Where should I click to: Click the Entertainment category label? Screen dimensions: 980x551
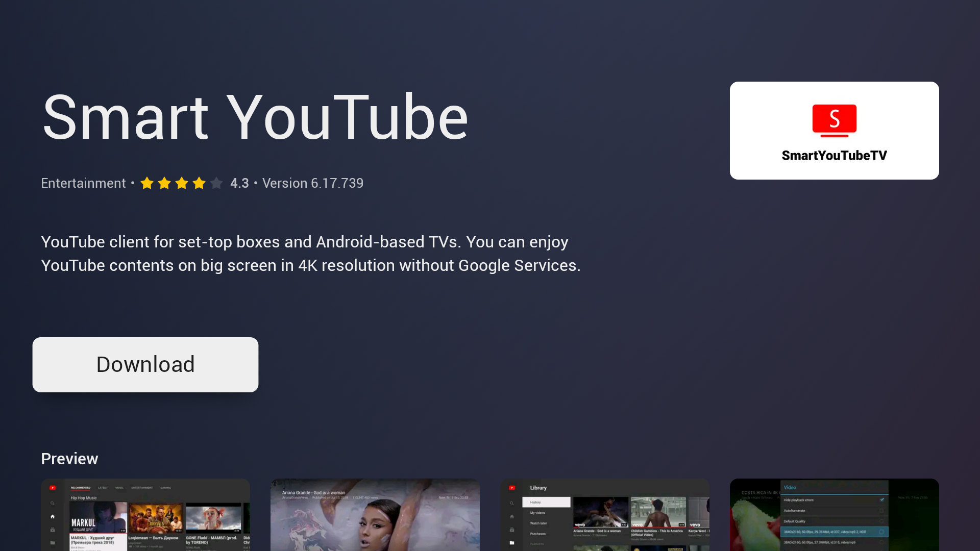point(83,183)
